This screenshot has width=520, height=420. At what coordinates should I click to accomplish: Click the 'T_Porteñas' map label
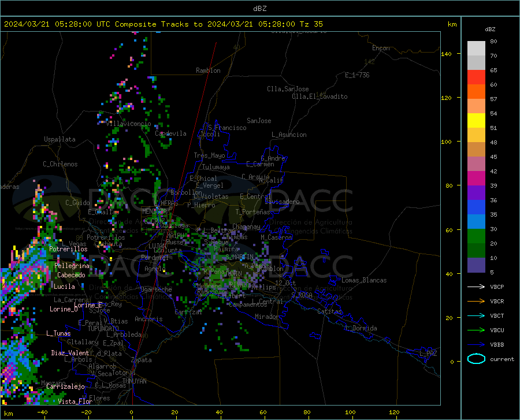[x=252, y=212]
